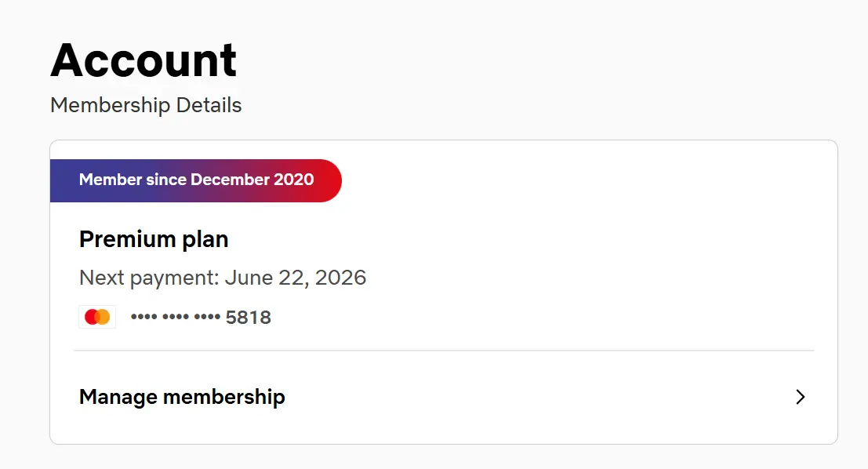Select the Premium plan heading

point(154,239)
